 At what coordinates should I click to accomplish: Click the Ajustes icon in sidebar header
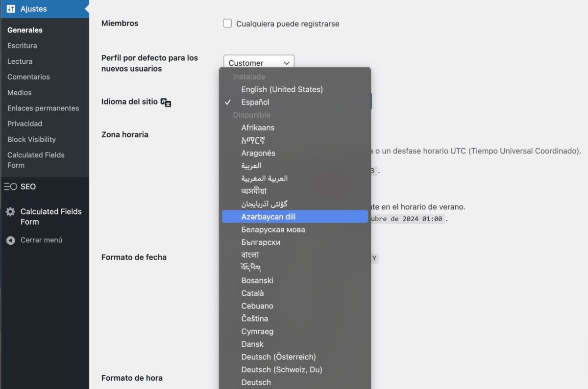click(x=10, y=8)
